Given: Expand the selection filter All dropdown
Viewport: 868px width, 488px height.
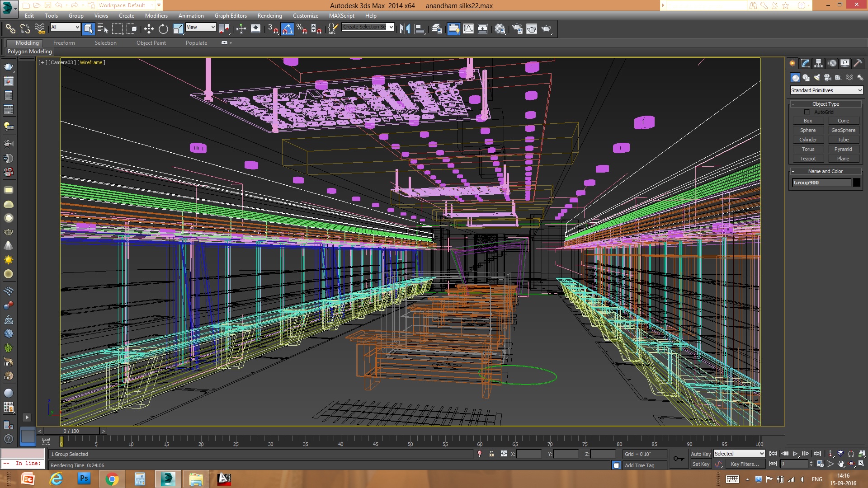Looking at the screenshot, I should click(x=65, y=27).
